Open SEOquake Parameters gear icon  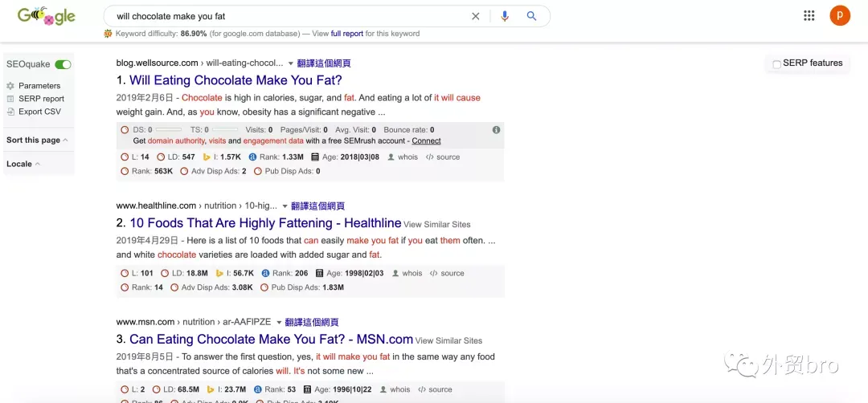coord(10,86)
